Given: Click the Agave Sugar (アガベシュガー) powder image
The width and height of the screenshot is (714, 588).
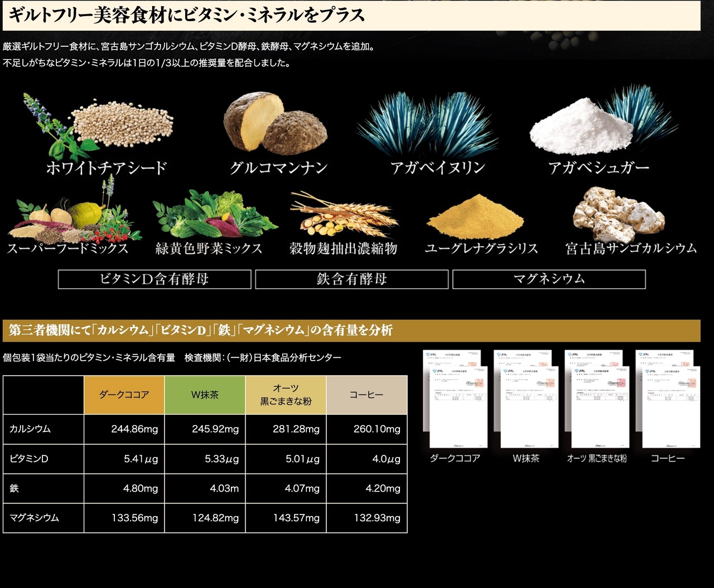Looking at the screenshot, I should (x=600, y=124).
